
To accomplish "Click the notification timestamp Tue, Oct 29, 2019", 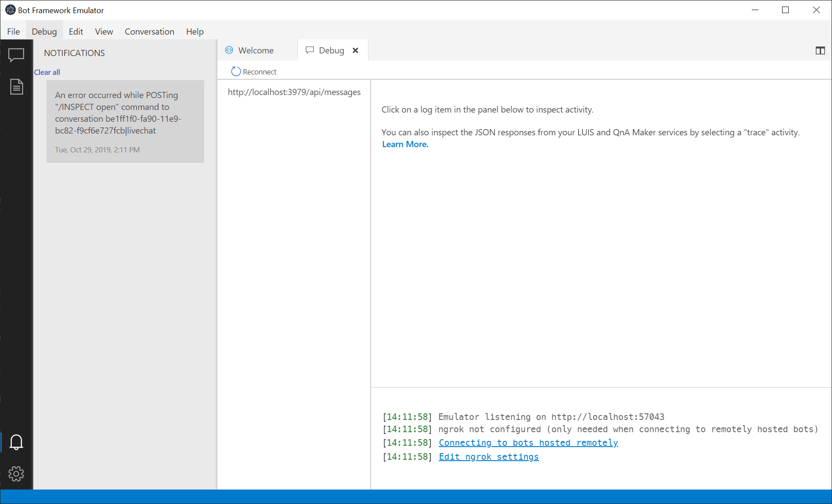I will tap(97, 150).
